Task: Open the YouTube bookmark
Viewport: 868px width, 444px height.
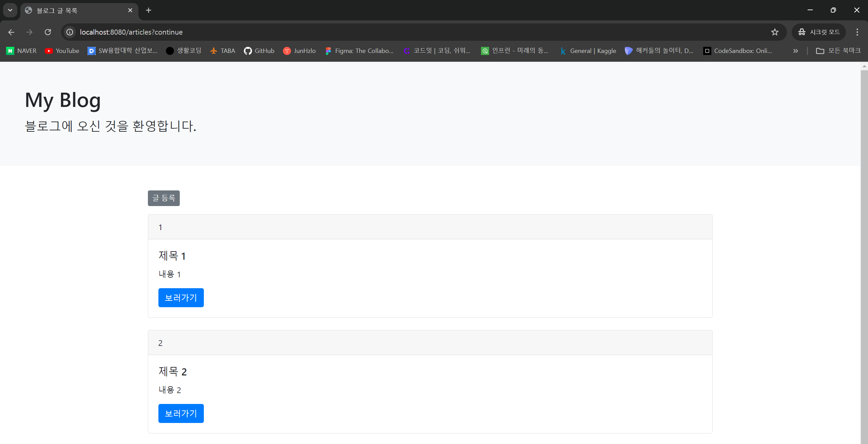Action: click(62, 51)
